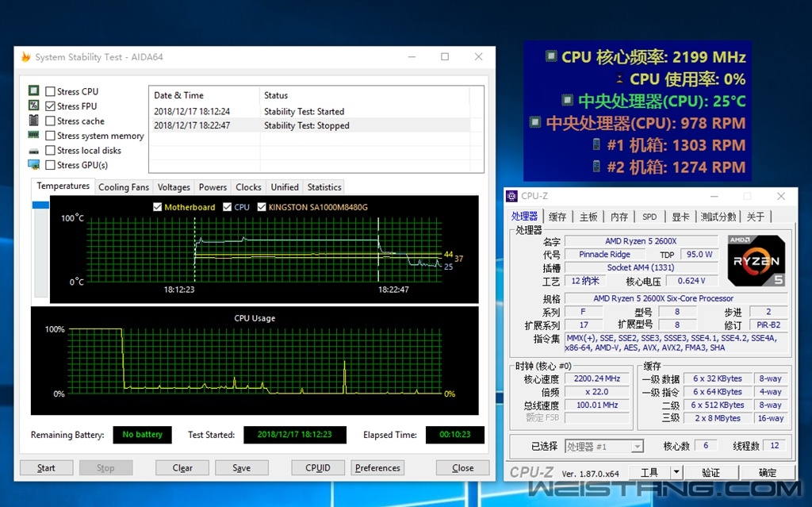Select the CPU-Z 主板 tab
This screenshot has width=812, height=507.
tap(588, 217)
